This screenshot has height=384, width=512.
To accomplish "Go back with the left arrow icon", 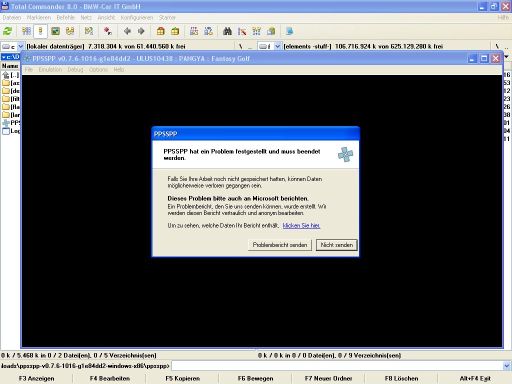I will tap(127, 31).
